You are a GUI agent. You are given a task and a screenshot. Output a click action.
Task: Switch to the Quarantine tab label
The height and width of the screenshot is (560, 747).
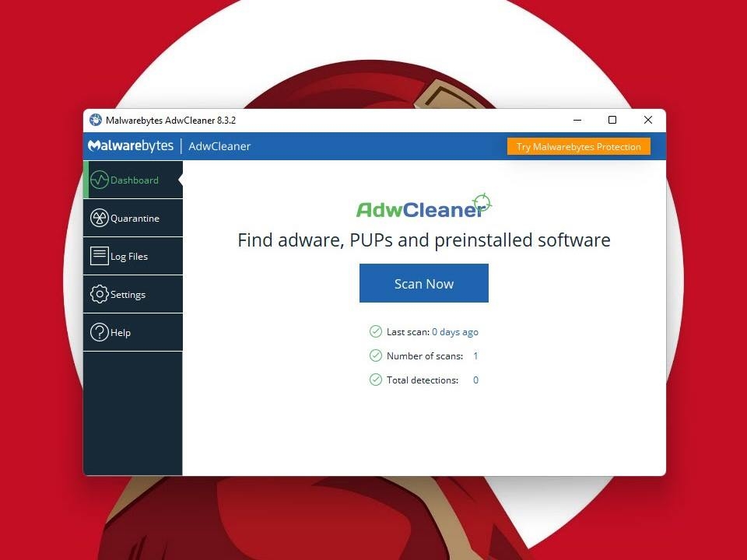135,218
